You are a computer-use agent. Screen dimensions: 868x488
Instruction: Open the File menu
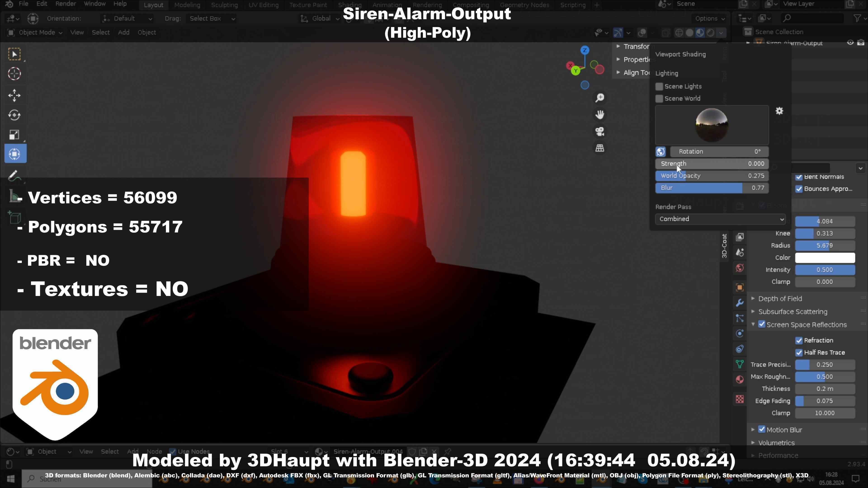(x=23, y=4)
